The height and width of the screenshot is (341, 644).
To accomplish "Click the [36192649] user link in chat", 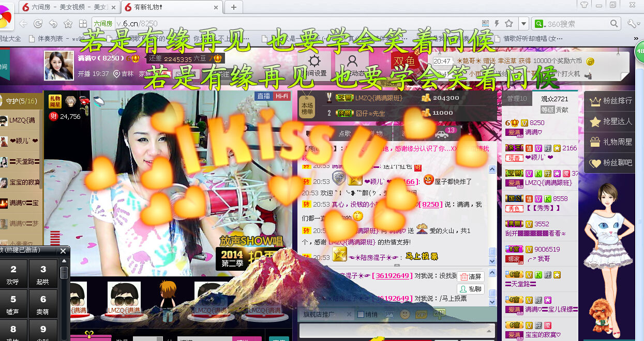I will point(392,276).
